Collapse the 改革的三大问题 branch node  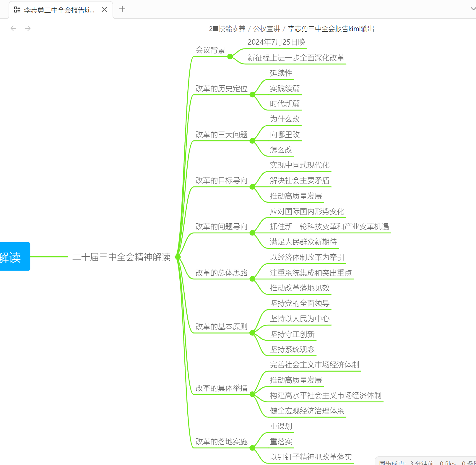pos(252,141)
